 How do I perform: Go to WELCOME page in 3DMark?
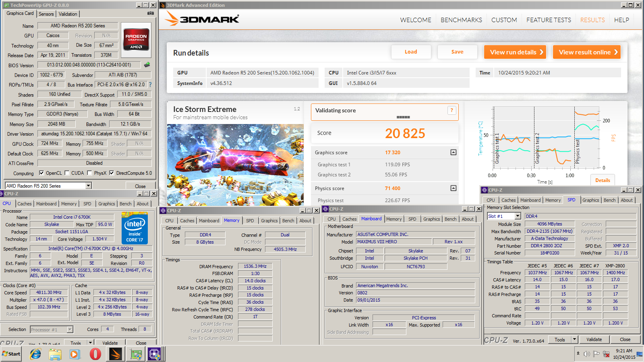(416, 20)
